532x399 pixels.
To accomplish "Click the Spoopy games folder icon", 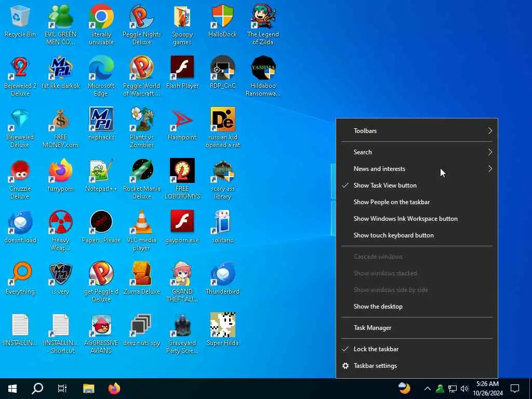I will [x=182, y=16].
